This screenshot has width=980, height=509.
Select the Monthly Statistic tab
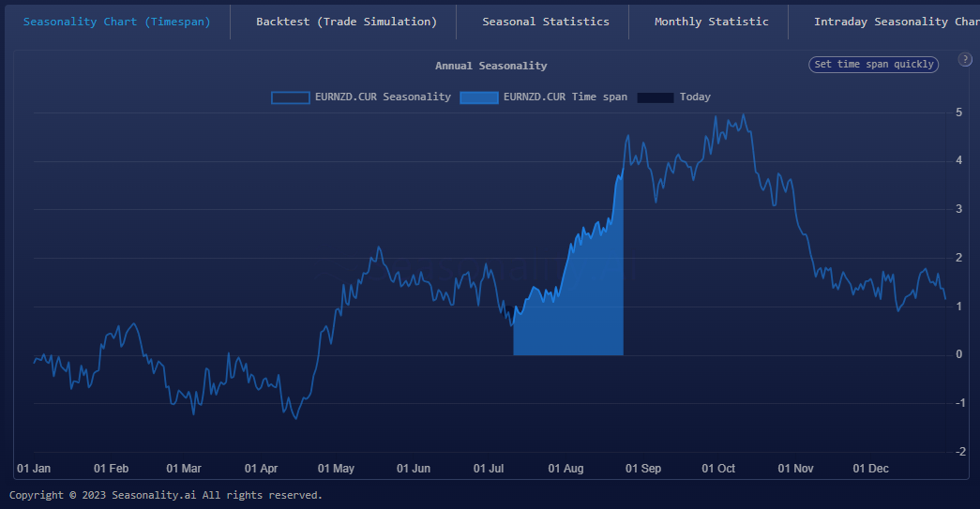tap(711, 22)
